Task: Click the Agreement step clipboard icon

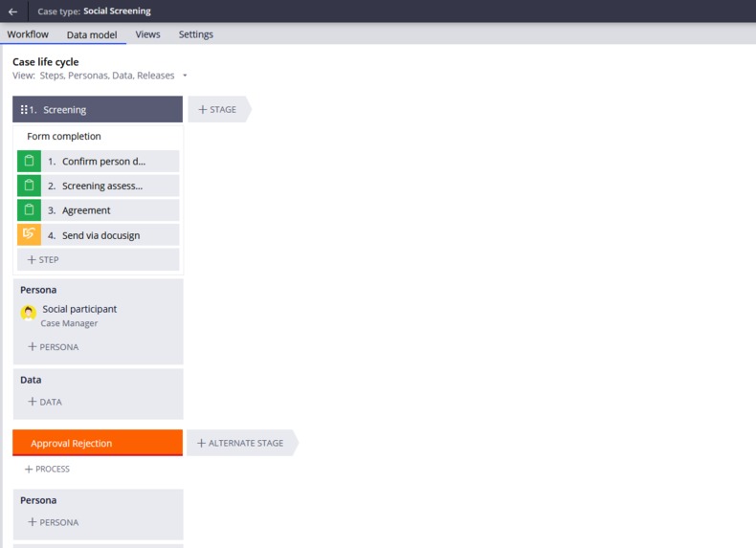Action: [29, 210]
